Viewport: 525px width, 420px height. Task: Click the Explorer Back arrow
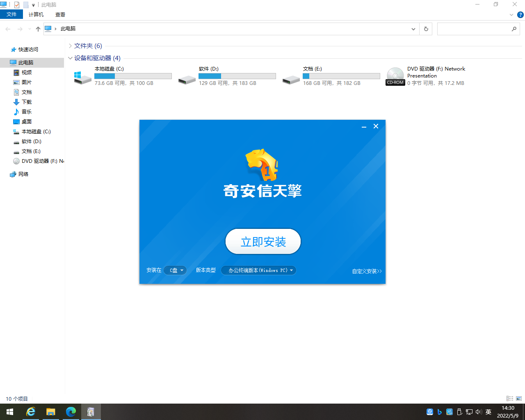tap(8, 29)
